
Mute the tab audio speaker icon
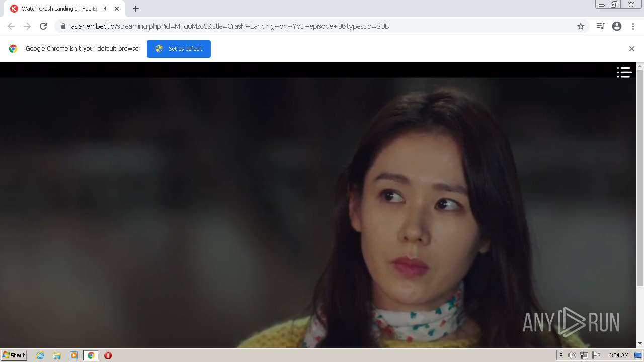106,9
